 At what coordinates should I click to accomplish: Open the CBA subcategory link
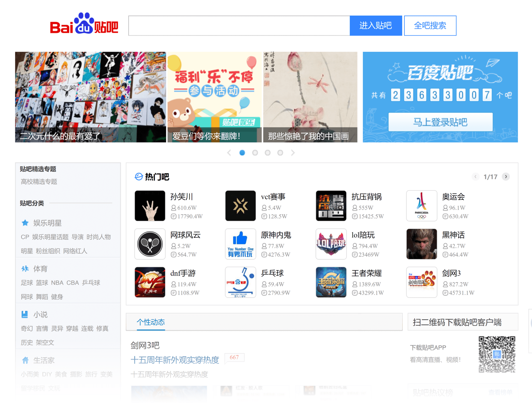(72, 283)
